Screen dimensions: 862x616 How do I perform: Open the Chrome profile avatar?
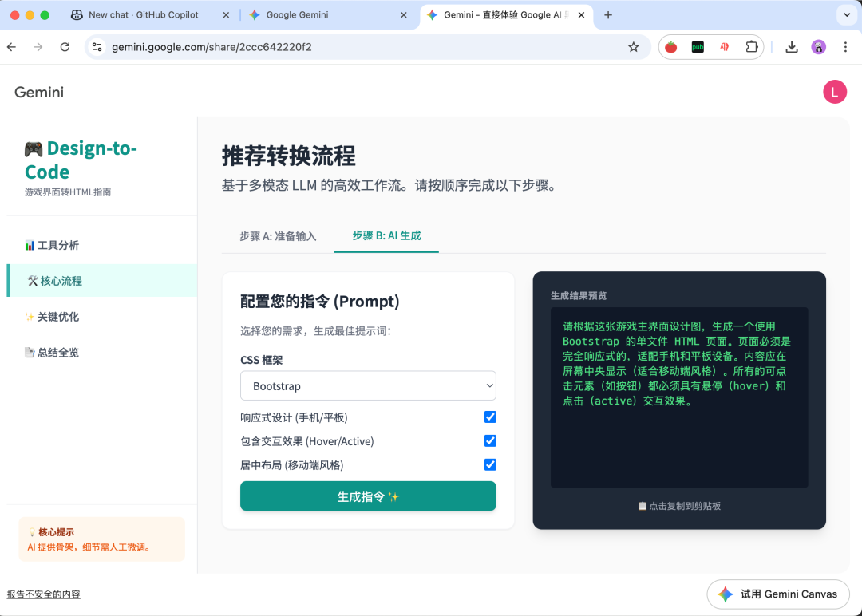[x=819, y=47]
